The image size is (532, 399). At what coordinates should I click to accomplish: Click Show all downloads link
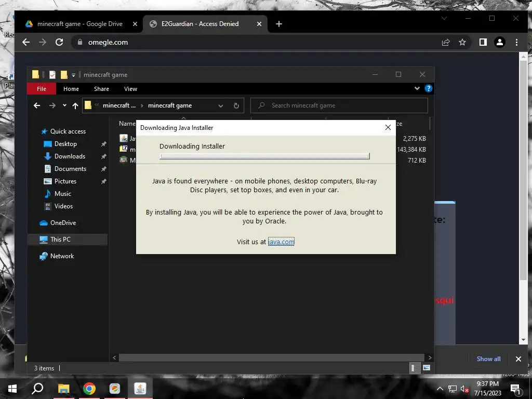tap(488, 358)
